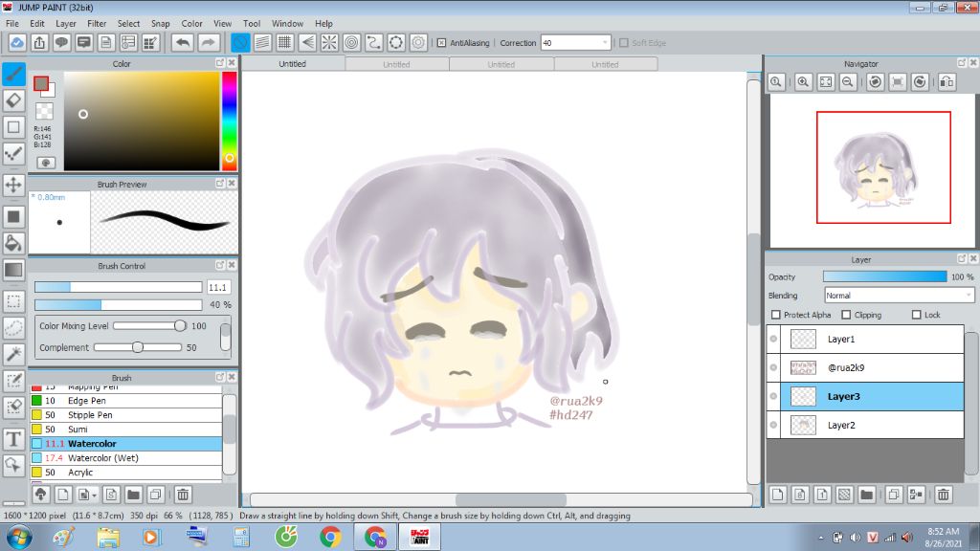980x551 pixels.
Task: Enable crisscross grid snap
Action: pyautogui.click(x=285, y=42)
